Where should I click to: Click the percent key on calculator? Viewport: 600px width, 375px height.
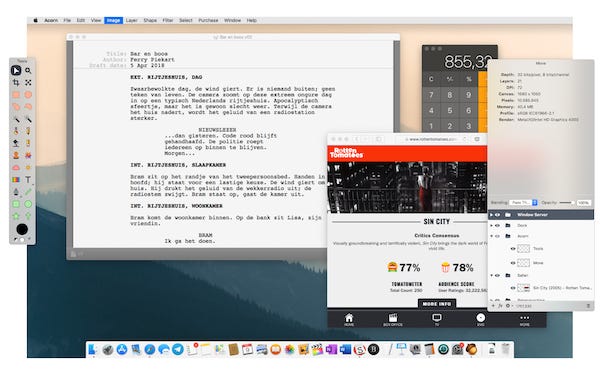[468, 79]
